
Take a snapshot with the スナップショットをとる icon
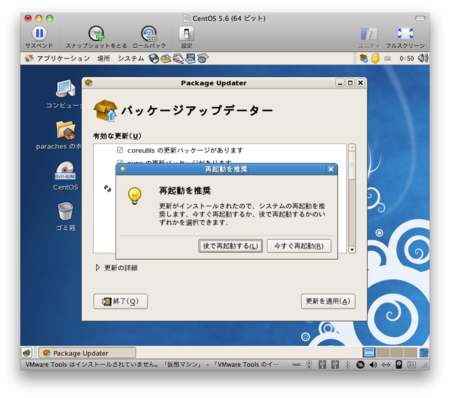pos(96,34)
